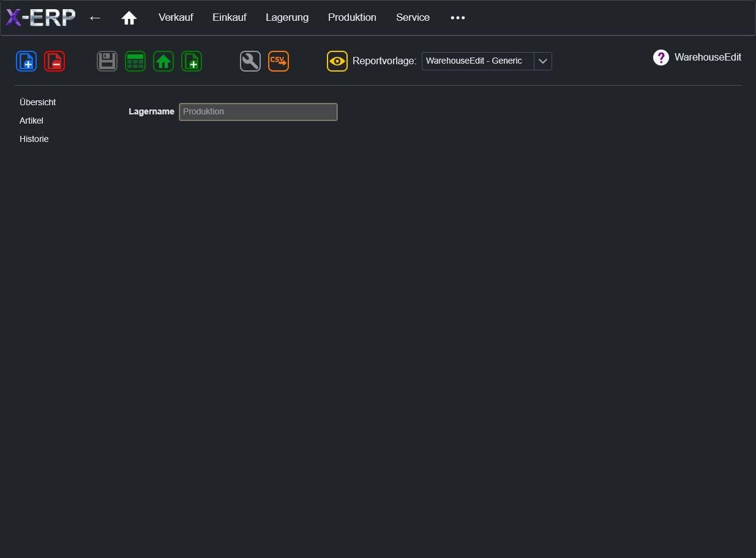Preview report with the yellow eye icon
Viewport: 756px width, 558px height.
click(x=337, y=61)
